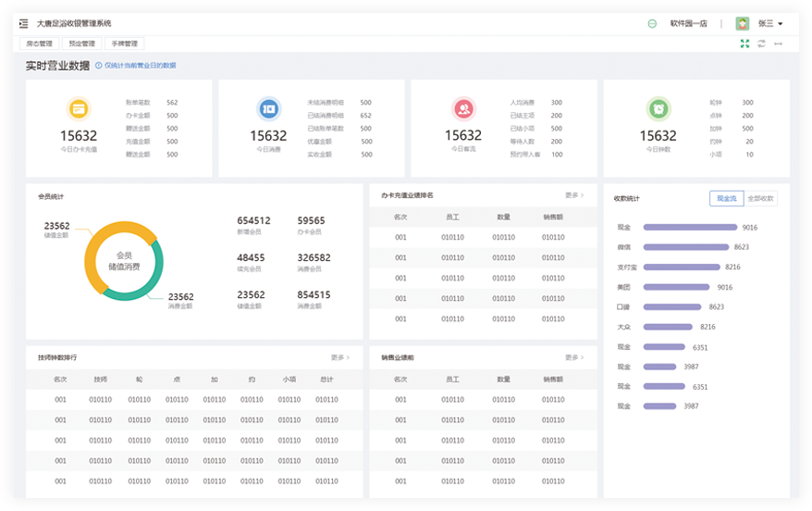The width and height of the screenshot is (812, 511).
Task: Switch to 全部收款 view
Action: click(760, 198)
